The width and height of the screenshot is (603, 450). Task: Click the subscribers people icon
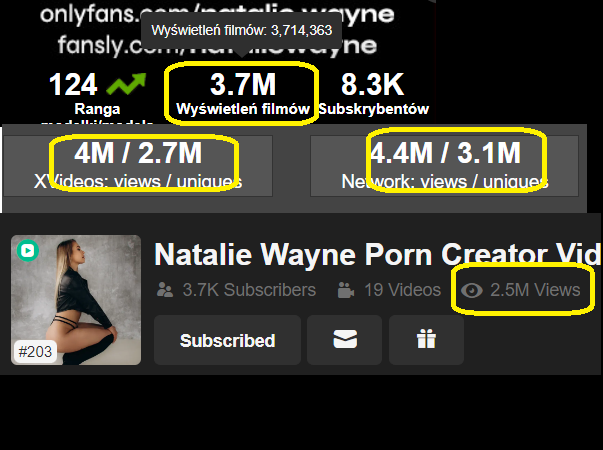pyautogui.click(x=165, y=290)
